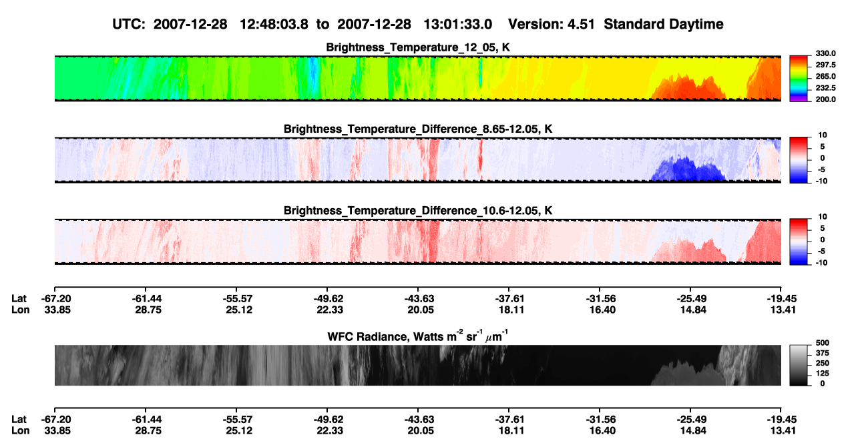Select the 'Brightness_Temperature_Difference_8.65-12.05, K' title
868x445 pixels.
point(418,129)
